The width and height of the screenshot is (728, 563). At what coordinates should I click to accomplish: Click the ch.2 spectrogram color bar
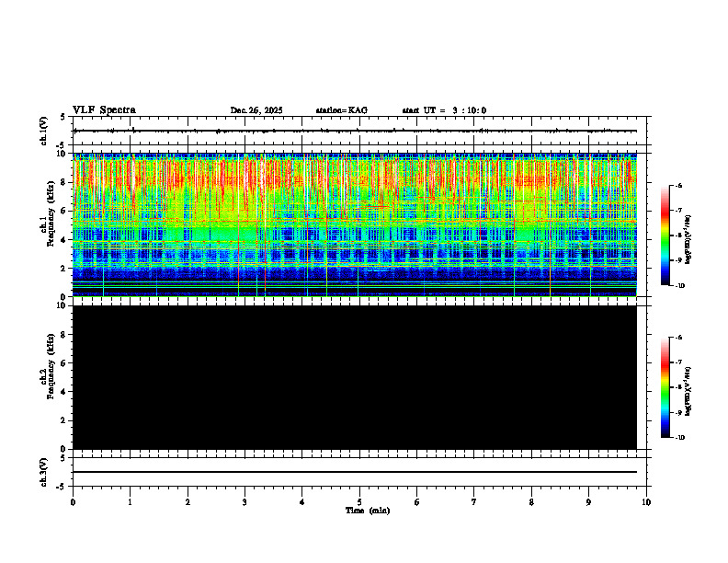[665, 387]
